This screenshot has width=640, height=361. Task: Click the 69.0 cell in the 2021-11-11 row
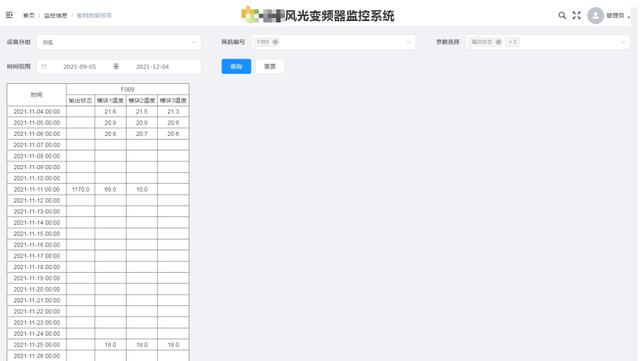click(x=110, y=189)
